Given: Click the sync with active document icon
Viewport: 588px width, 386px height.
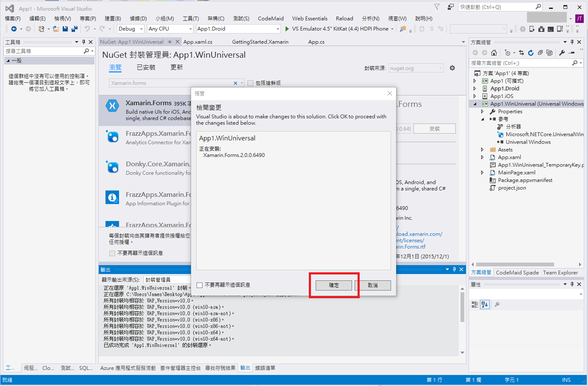Looking at the screenshot, I should tap(521, 53).
